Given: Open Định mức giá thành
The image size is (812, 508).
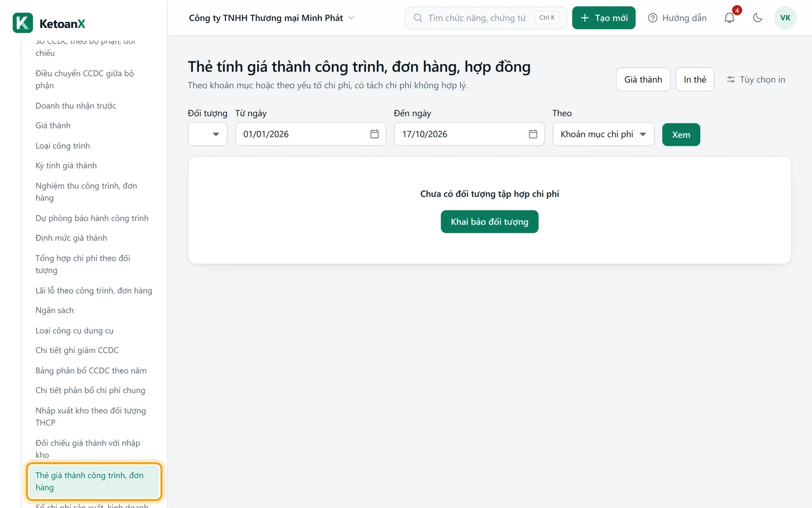Looking at the screenshot, I should (x=93, y=238).
